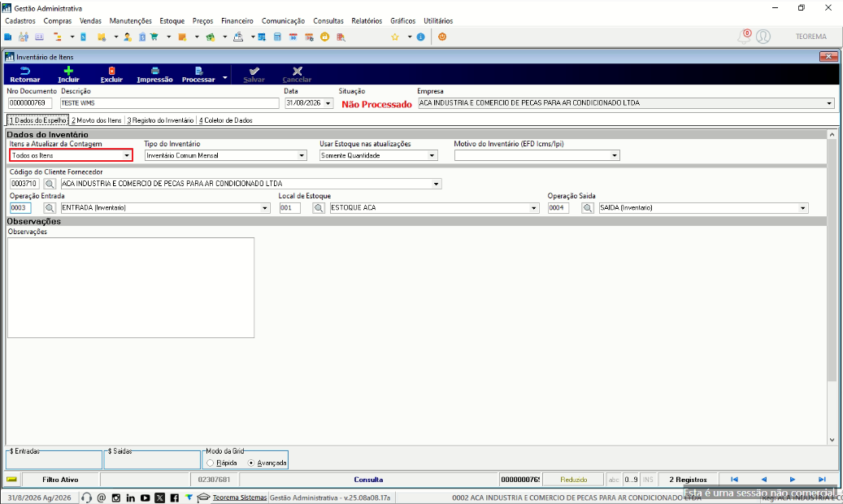843x504 pixels.
Task: Open Itens a Atualizar da Contagem dropdown
Action: click(127, 156)
